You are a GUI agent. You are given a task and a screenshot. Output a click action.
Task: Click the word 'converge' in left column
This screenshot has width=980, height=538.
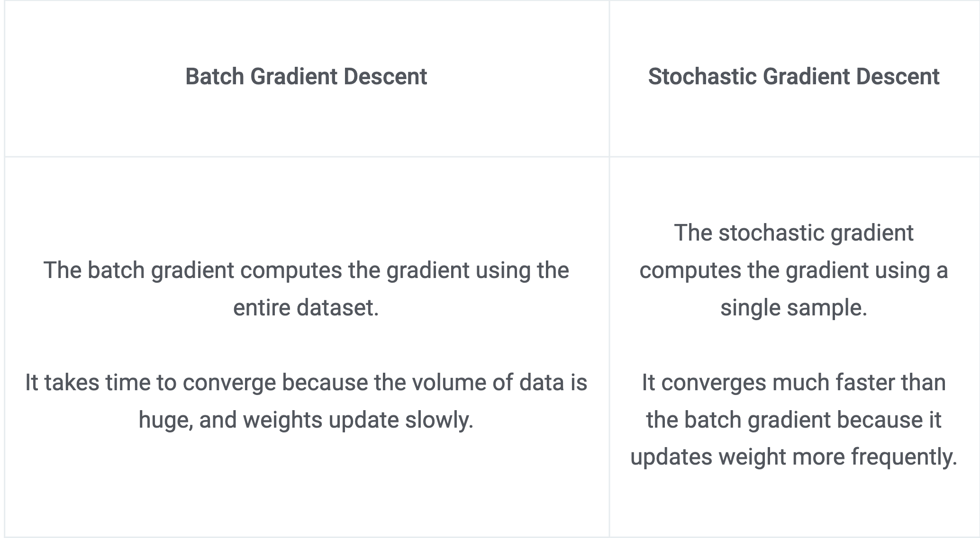(229, 383)
